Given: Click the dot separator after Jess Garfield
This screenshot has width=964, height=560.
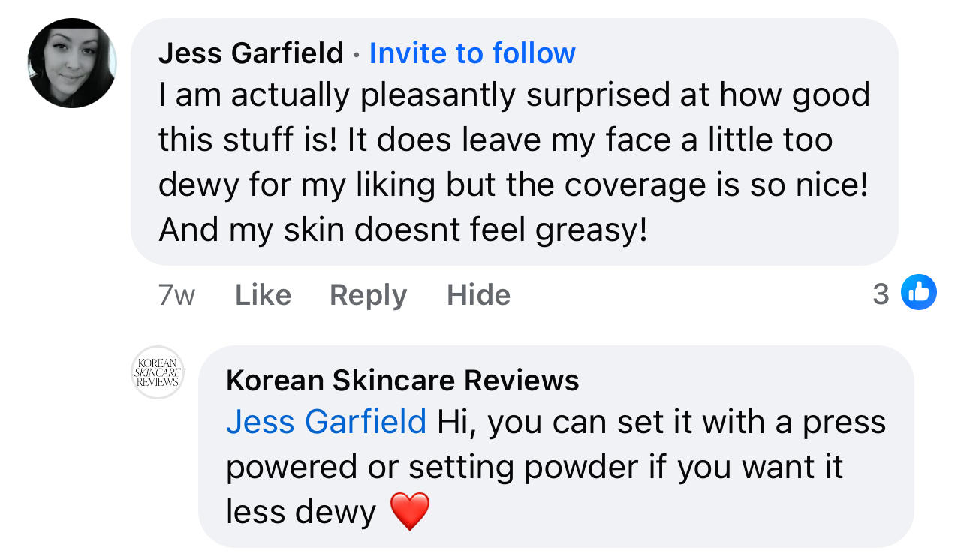Looking at the screenshot, I should tap(356, 55).
